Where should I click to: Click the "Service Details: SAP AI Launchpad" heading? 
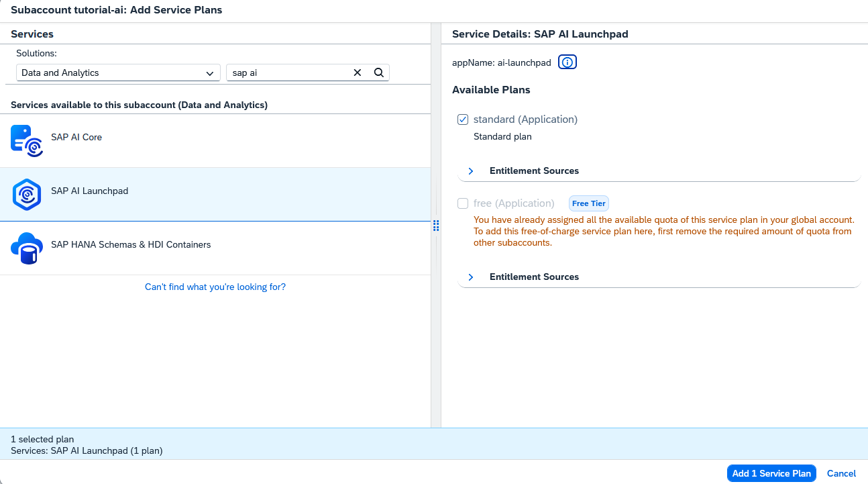click(540, 34)
